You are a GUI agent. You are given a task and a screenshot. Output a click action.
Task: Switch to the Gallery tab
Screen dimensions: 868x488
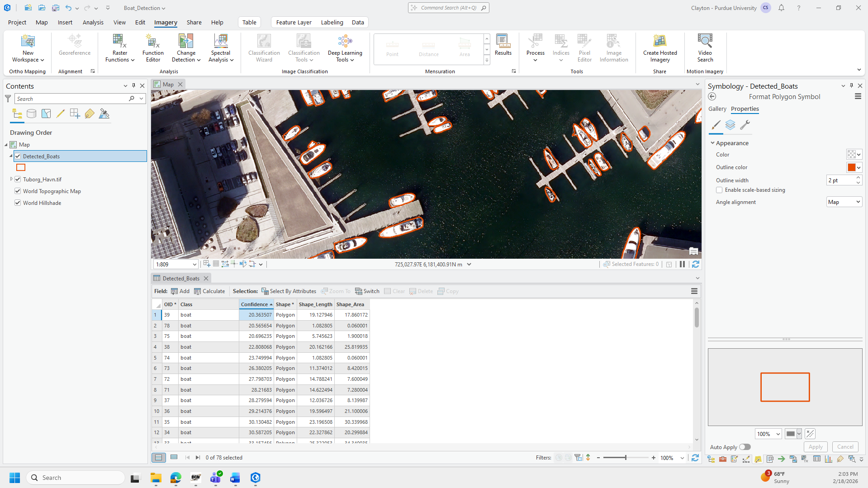[x=717, y=109]
